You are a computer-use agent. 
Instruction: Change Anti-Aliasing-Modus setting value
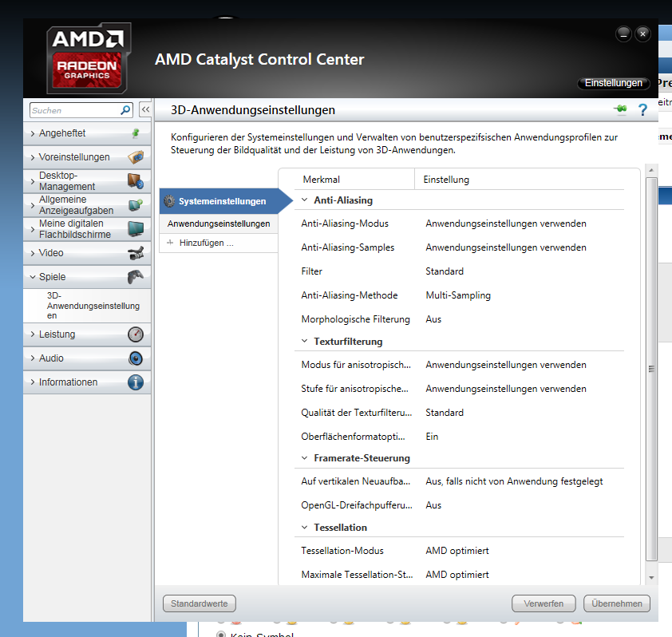click(506, 224)
